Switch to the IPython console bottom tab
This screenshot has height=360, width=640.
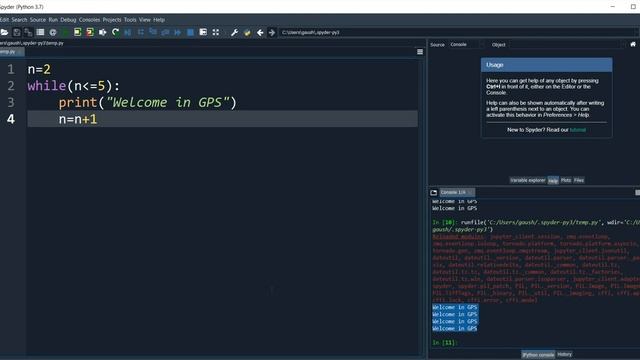pos(538,355)
